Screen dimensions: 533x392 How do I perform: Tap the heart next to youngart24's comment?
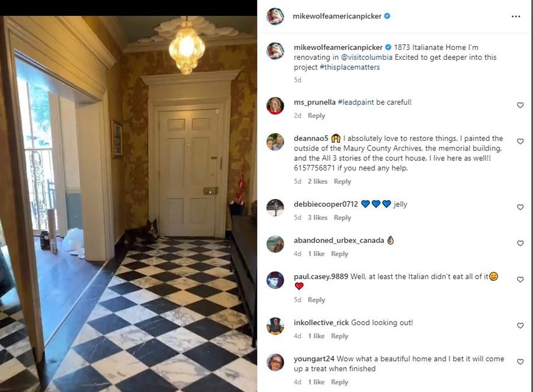[520, 362]
